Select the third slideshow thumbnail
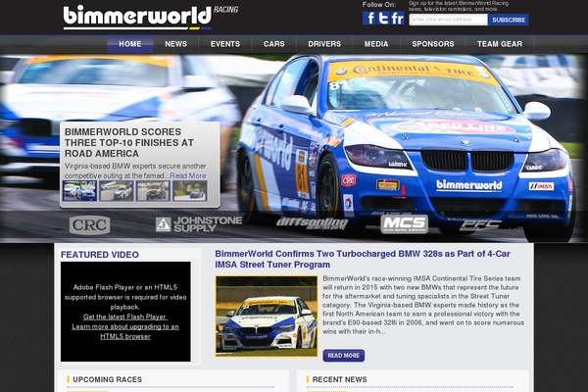588x392 pixels. click(x=153, y=190)
